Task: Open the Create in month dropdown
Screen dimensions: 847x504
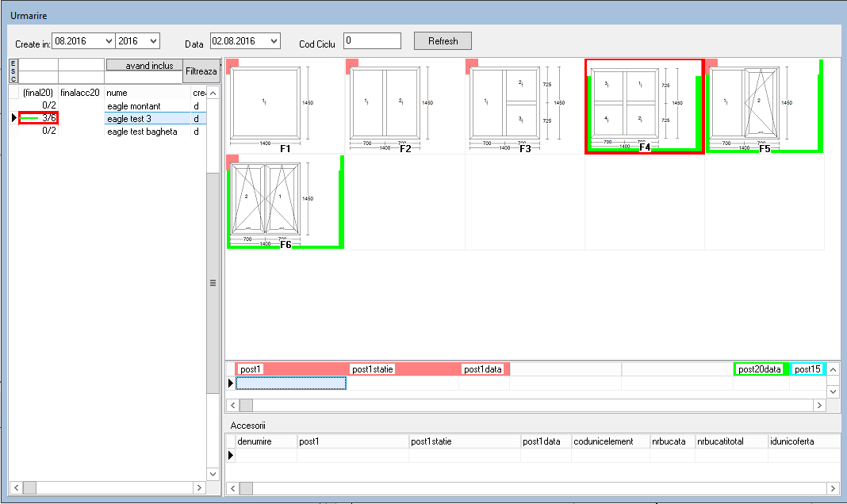Action: point(109,41)
